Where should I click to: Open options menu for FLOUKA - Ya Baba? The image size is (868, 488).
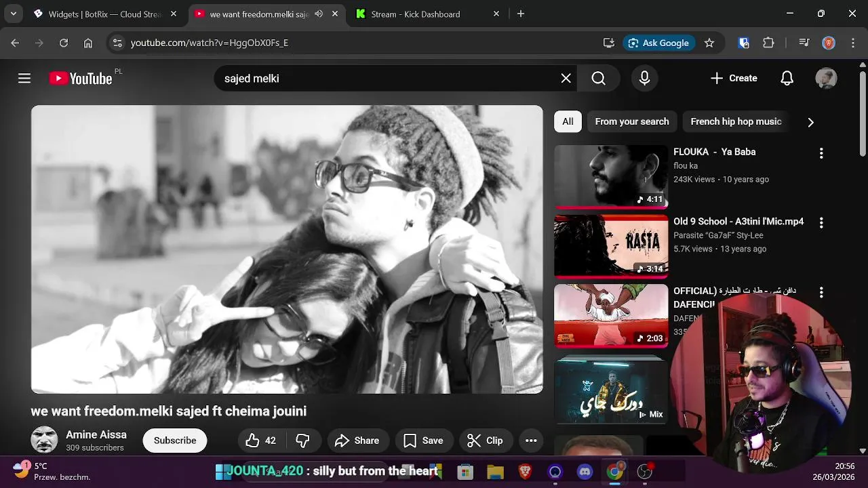[x=821, y=153]
